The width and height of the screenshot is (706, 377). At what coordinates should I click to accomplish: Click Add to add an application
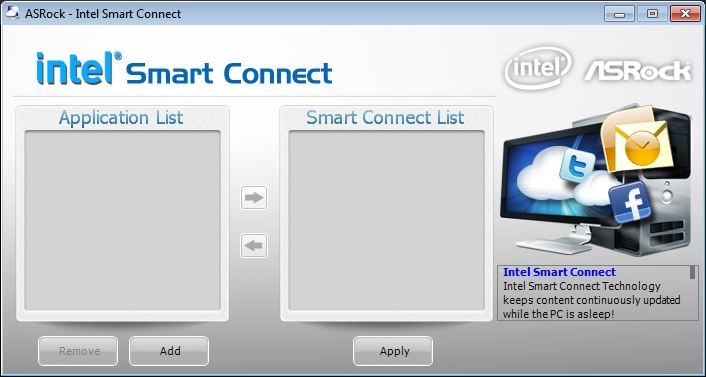coord(169,351)
